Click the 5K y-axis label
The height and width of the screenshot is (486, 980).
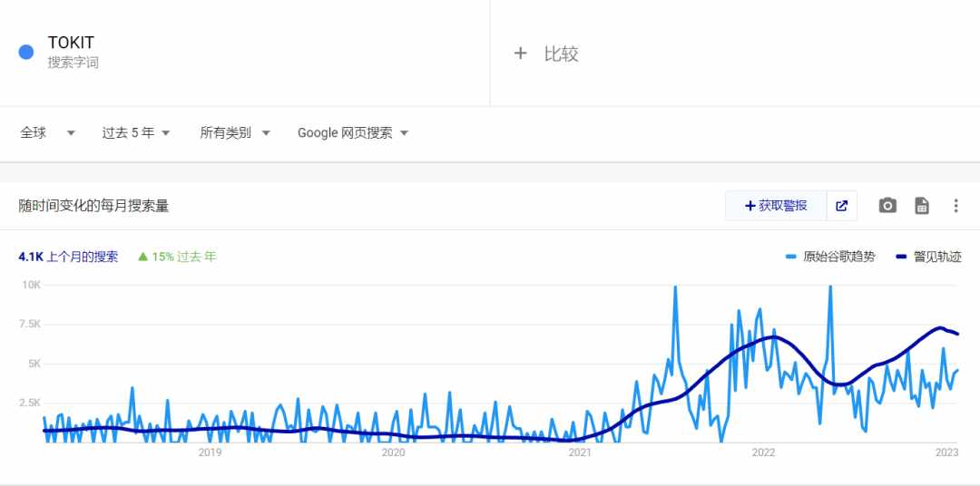click(34, 364)
